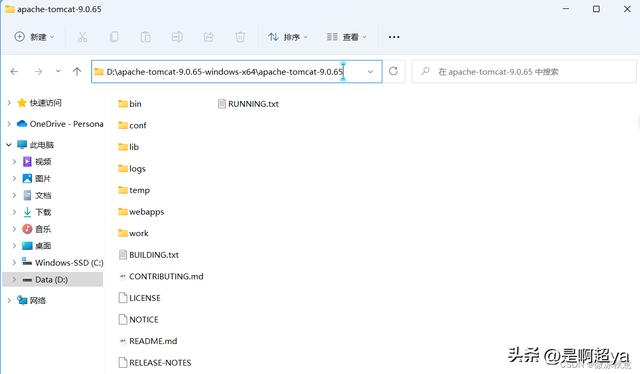Expand the OneDrive - Personal node
The height and width of the screenshot is (374, 640).
coord(9,123)
